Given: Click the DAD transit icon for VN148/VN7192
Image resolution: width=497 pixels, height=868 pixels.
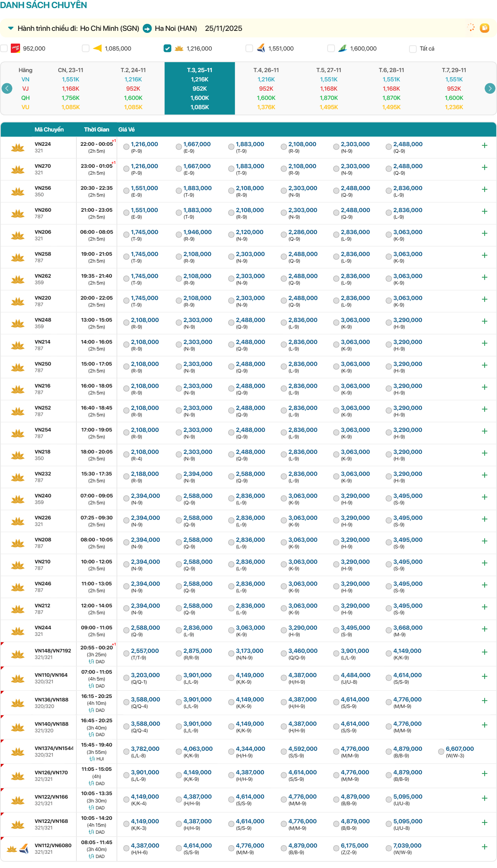Looking at the screenshot, I should [91, 661].
